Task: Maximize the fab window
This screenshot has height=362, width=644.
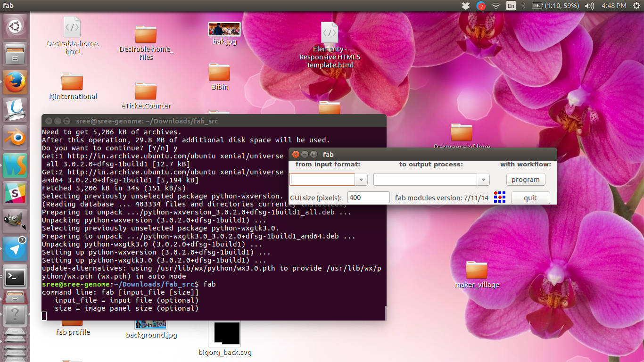Action: click(x=314, y=154)
